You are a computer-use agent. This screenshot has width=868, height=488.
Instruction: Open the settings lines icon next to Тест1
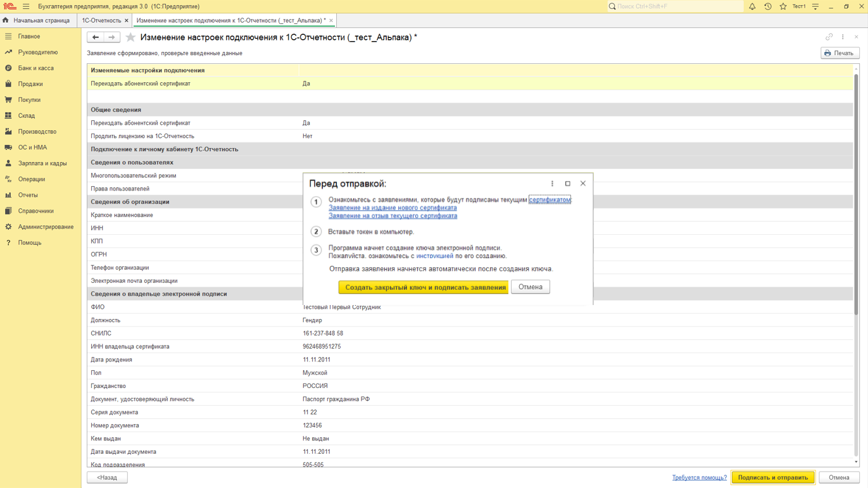(x=815, y=6)
